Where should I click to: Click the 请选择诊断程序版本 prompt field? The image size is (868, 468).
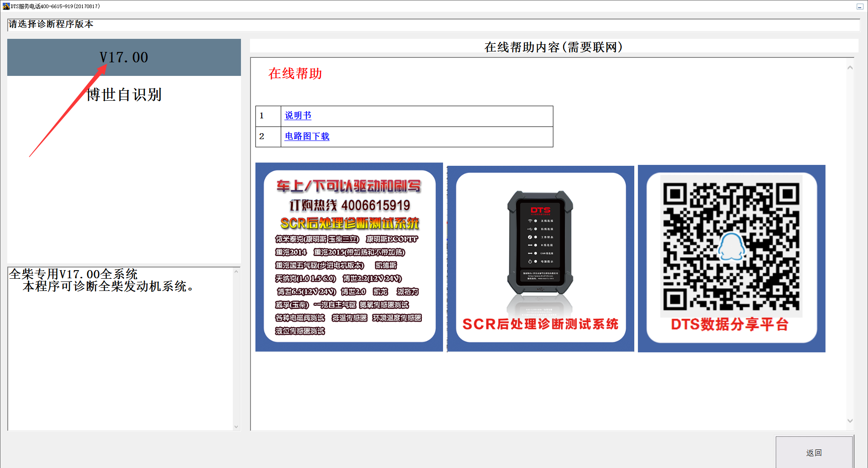[x=434, y=25]
